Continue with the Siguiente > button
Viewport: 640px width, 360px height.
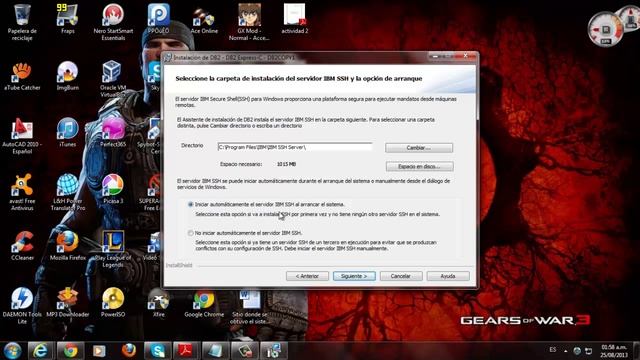[x=354, y=276]
